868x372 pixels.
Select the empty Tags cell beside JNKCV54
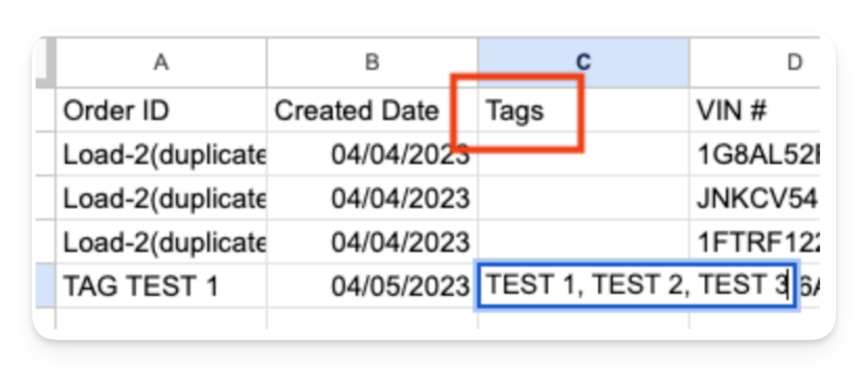click(584, 198)
